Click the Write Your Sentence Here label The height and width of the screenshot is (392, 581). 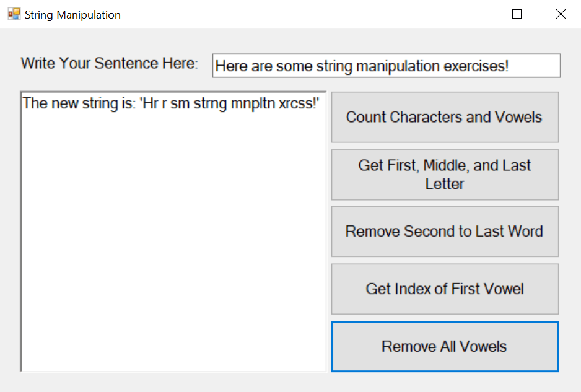108,63
